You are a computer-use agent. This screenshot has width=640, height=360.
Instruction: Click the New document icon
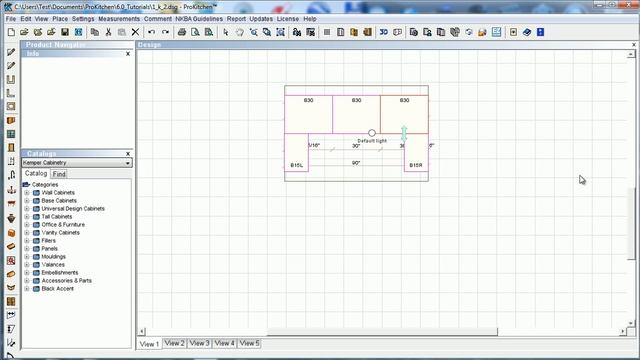pyautogui.click(x=11, y=32)
